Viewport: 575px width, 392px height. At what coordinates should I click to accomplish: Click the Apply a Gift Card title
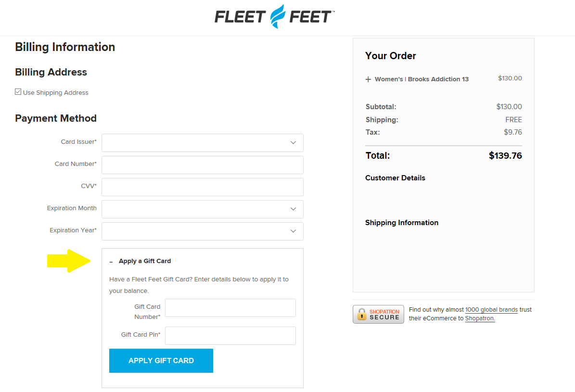[x=145, y=261]
